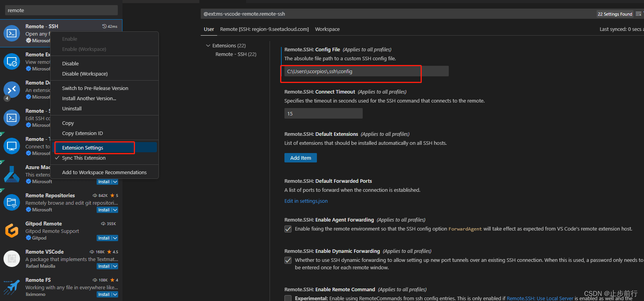Click the number 4 badge on Remote Development icon
Image resolution: width=644 pixels, height=301 pixels.
coord(7,98)
